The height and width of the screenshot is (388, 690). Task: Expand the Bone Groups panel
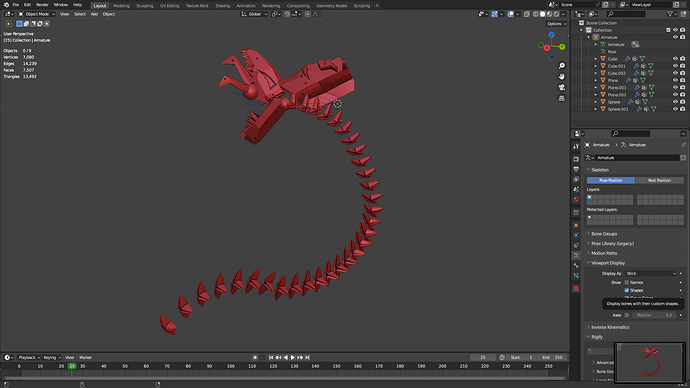click(x=604, y=234)
